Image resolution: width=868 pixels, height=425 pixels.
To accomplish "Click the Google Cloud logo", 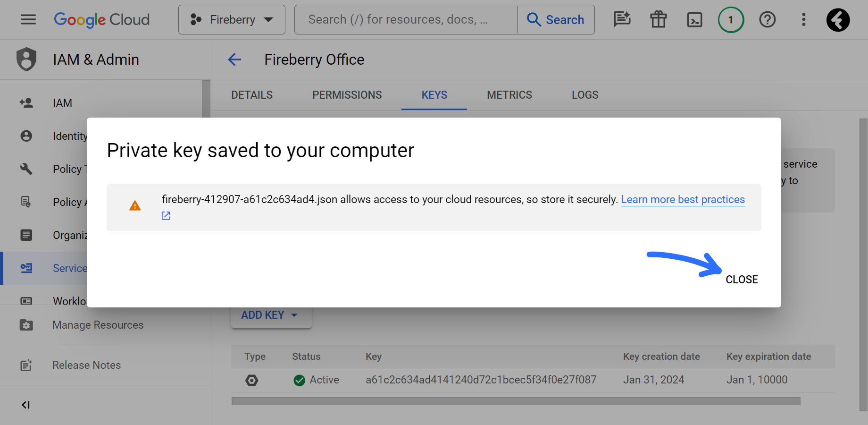I will (102, 19).
